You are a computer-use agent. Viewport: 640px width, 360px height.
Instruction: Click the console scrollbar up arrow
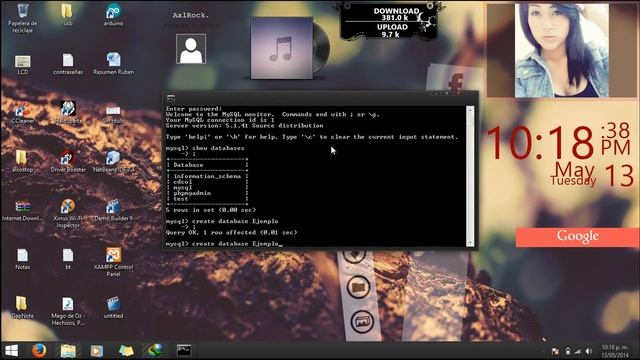[x=470, y=109]
